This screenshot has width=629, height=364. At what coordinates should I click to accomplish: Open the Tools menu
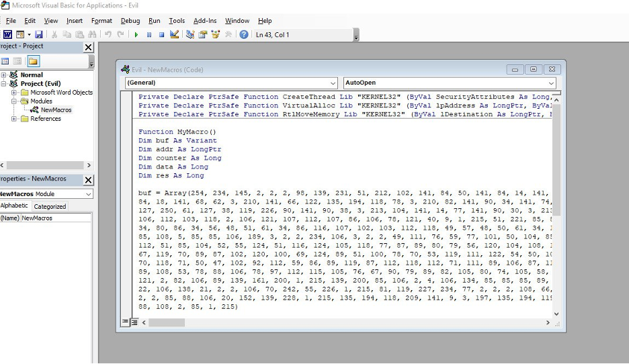tap(177, 21)
